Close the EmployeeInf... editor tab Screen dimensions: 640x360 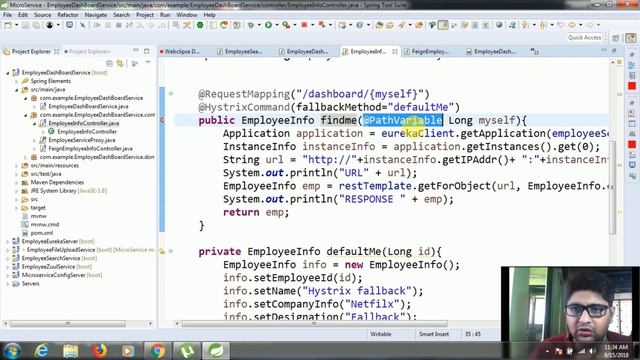(395, 51)
